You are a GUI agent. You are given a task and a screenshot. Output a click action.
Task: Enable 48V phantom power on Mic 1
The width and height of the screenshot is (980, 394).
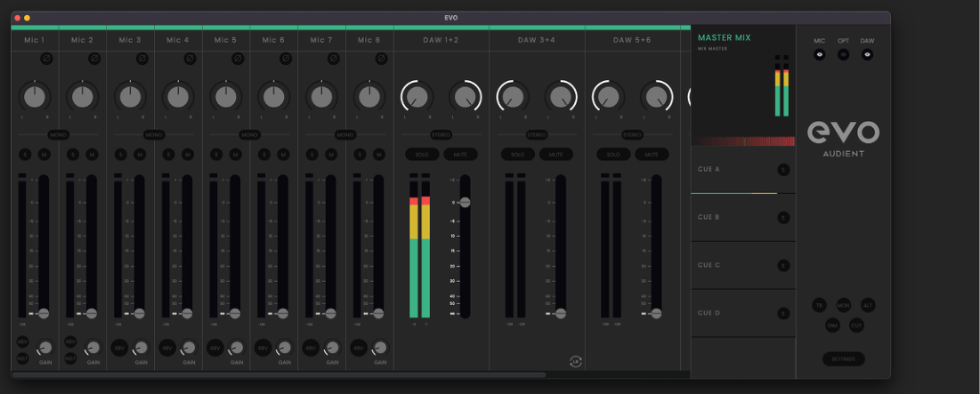point(22,342)
